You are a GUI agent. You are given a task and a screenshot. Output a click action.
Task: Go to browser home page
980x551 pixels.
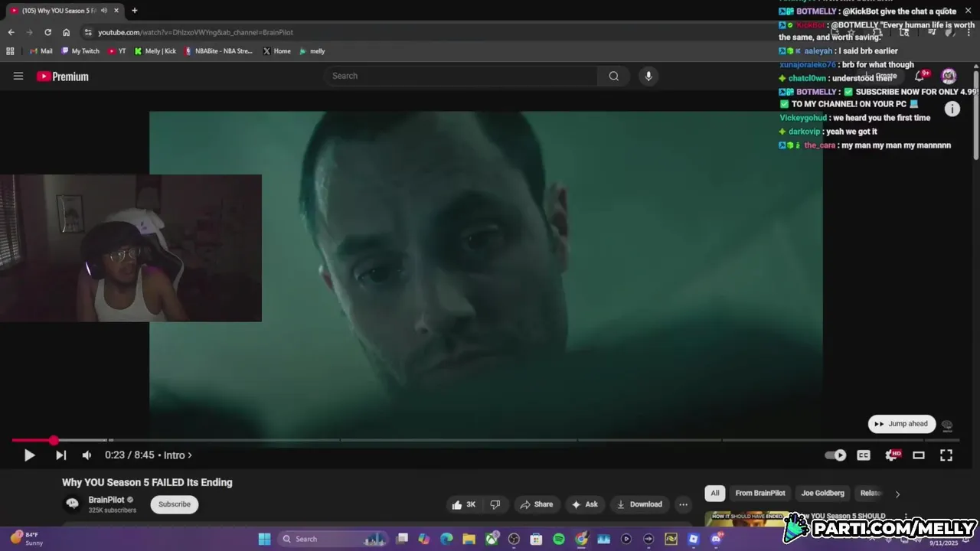pos(66,32)
